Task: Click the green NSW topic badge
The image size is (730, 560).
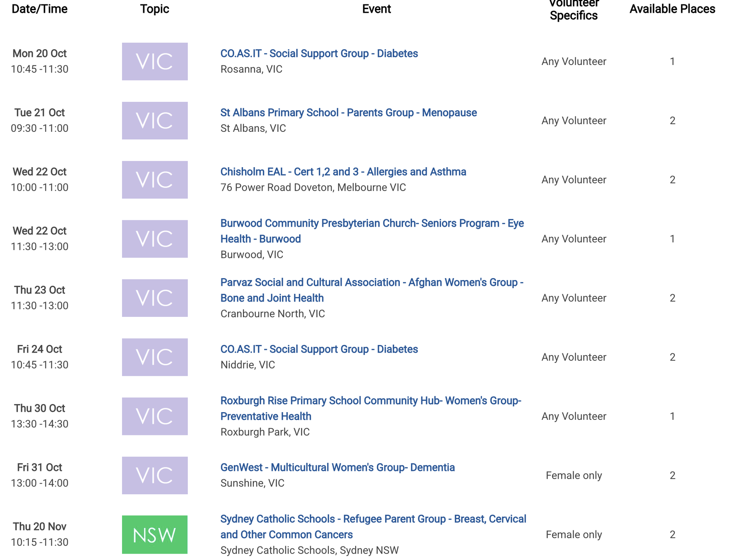Action: coord(154,535)
